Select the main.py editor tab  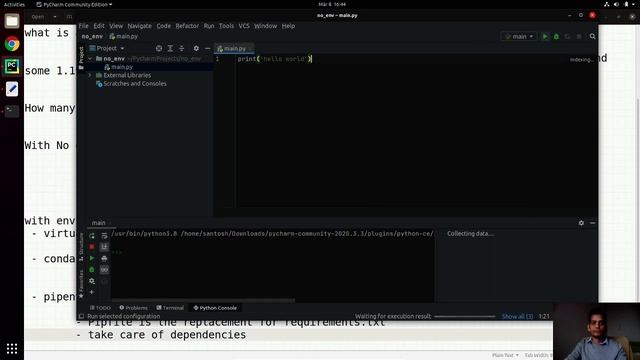(234, 49)
